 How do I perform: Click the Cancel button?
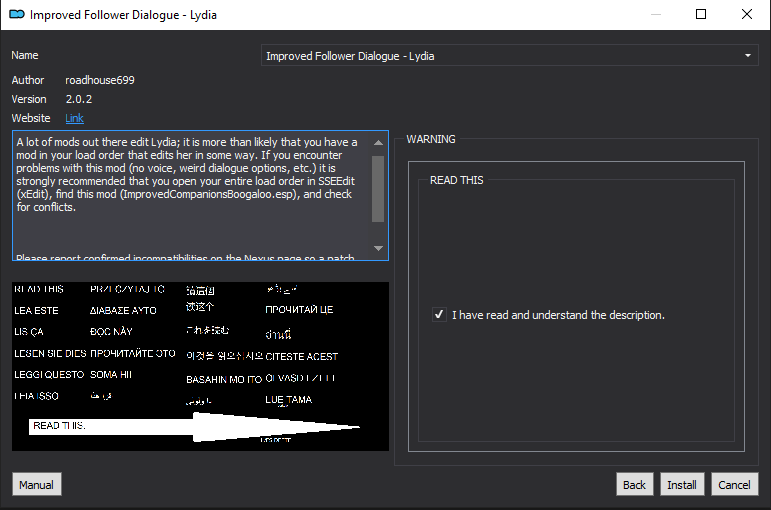pyautogui.click(x=735, y=484)
